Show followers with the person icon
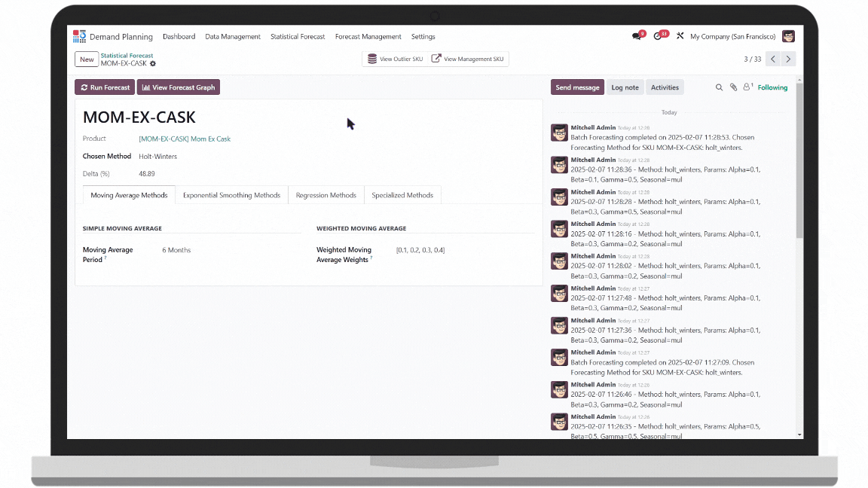 coord(747,87)
